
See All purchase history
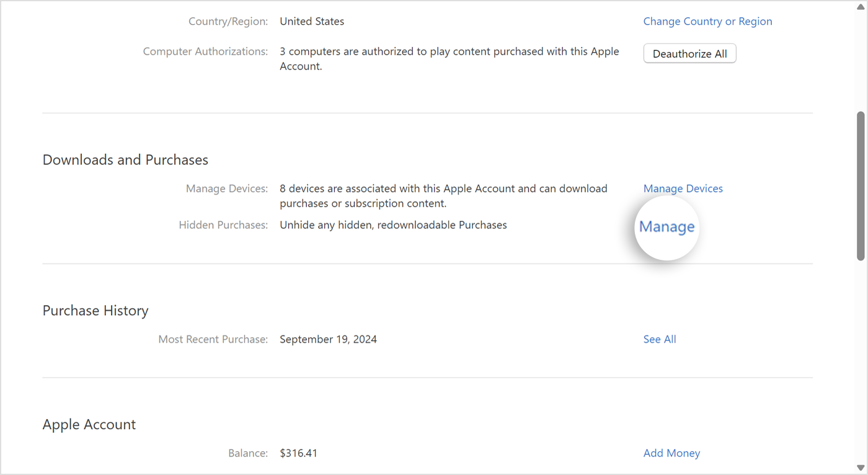pos(659,339)
